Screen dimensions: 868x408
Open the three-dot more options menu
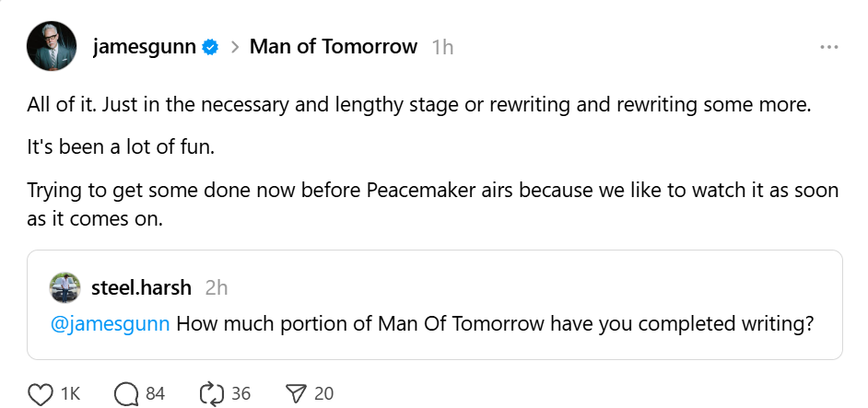828,46
